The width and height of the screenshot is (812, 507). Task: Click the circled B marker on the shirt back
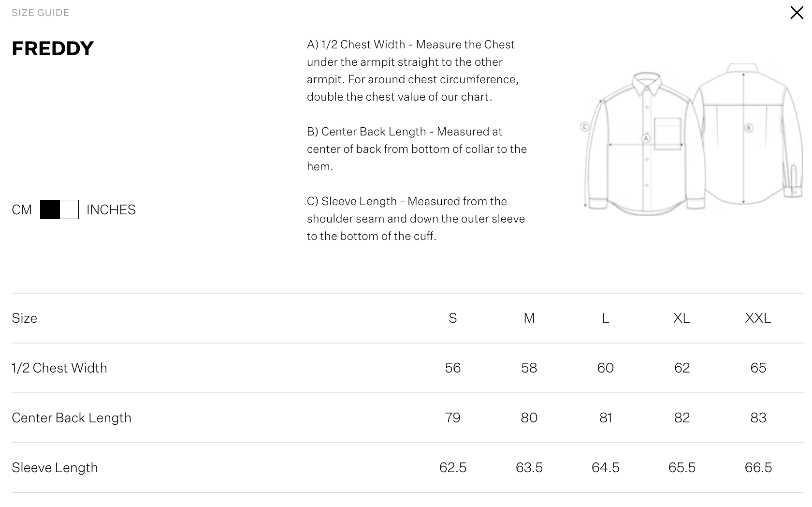click(749, 128)
